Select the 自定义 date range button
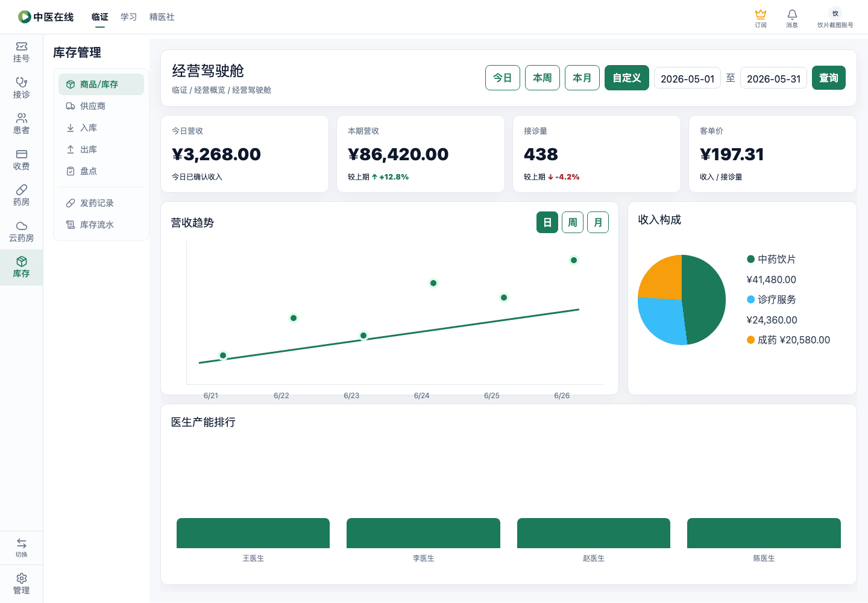The width and height of the screenshot is (868, 603). [x=627, y=78]
